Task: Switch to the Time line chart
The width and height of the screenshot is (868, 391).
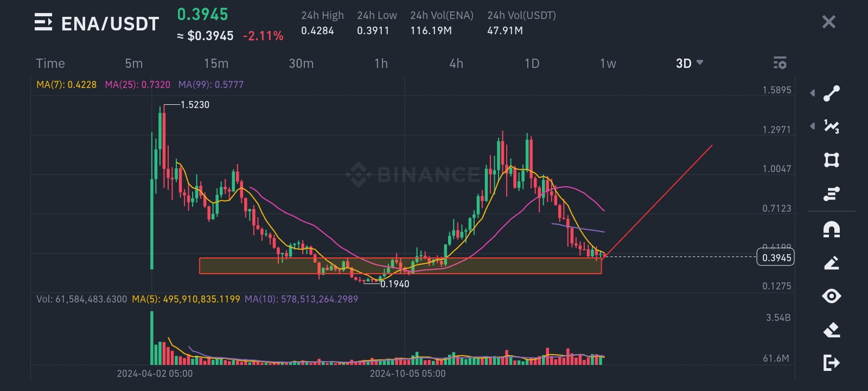Action: click(x=50, y=64)
